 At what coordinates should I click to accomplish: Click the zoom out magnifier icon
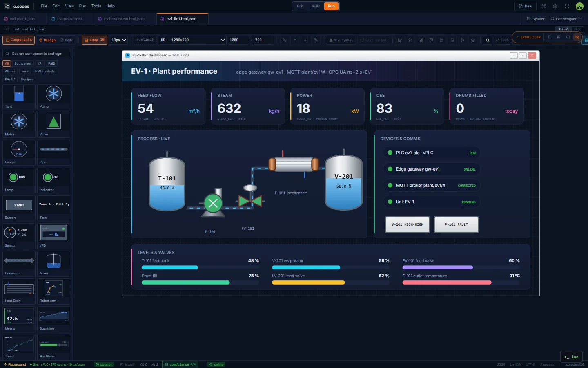(x=488, y=40)
